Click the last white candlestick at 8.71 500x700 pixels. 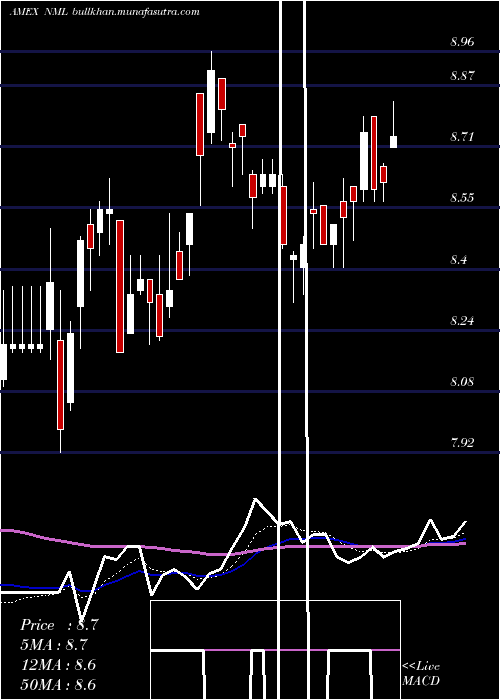coord(393,142)
